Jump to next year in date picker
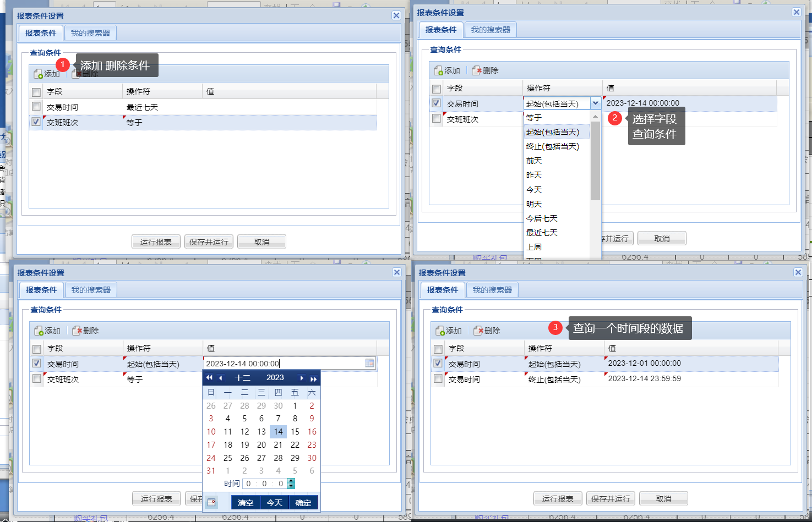Viewport: 812px width, 522px height. 313,378
